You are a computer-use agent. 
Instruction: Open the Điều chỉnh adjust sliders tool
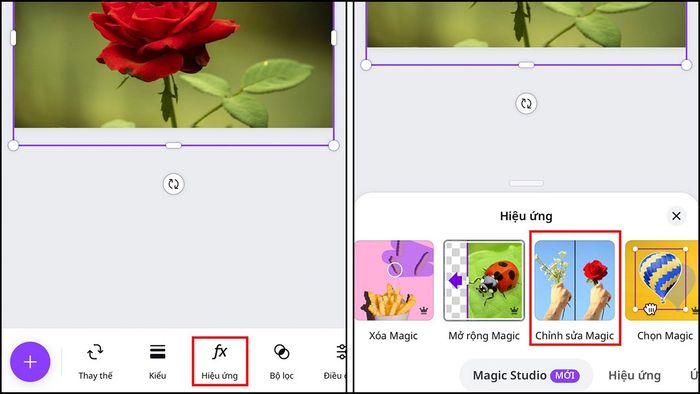336,362
